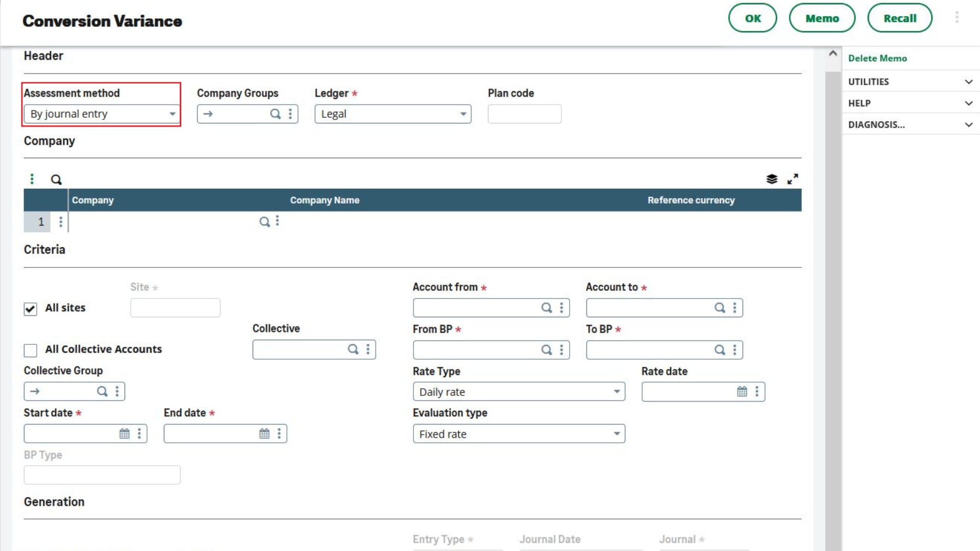Viewport: 980px width, 551px height.
Task: Search within the Company table
Action: [56, 180]
